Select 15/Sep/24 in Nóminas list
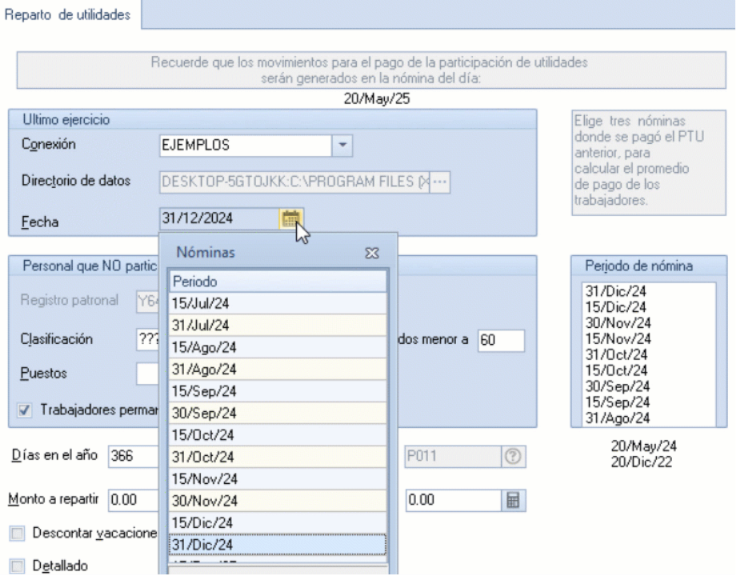 coord(278,391)
